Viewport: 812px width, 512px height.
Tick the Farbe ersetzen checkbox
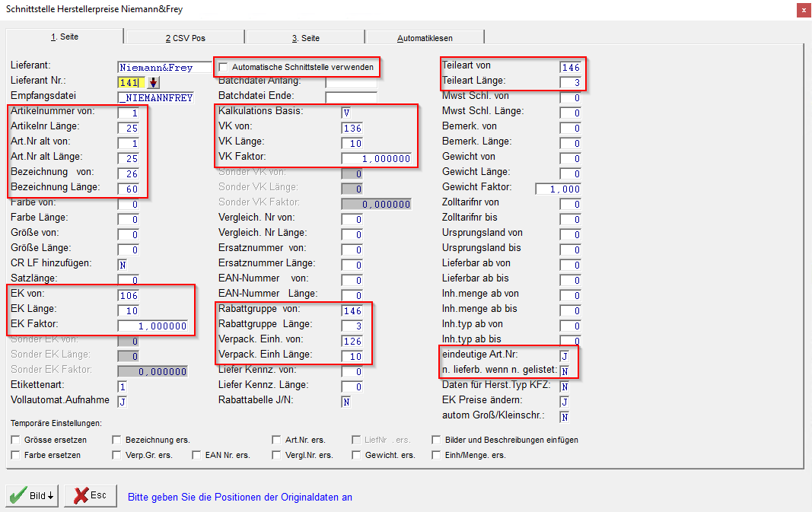pos(15,455)
